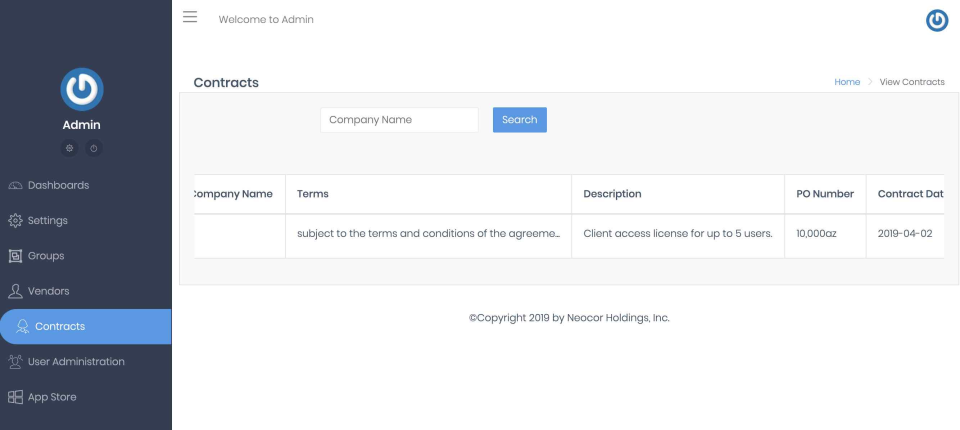Open the App Store menu item
Screen dimensions: 960x430
point(86,397)
